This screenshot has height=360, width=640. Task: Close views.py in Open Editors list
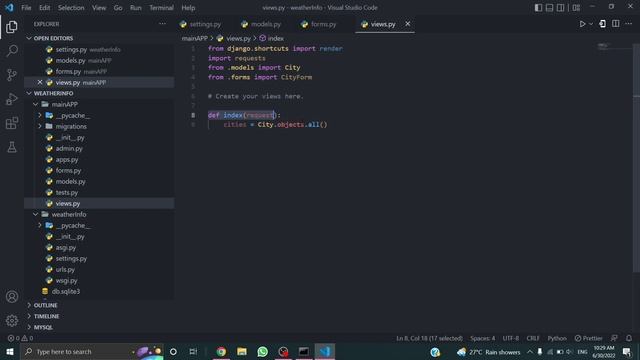[x=40, y=82]
